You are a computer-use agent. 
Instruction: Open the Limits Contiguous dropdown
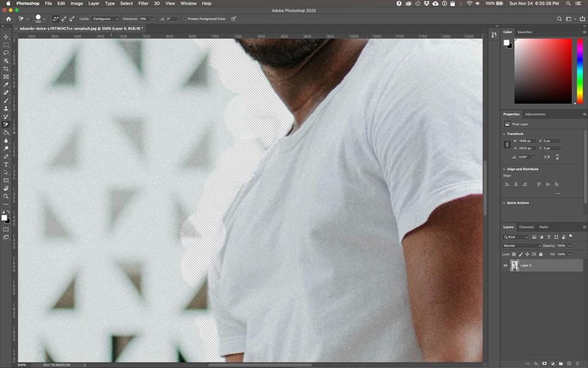point(106,19)
